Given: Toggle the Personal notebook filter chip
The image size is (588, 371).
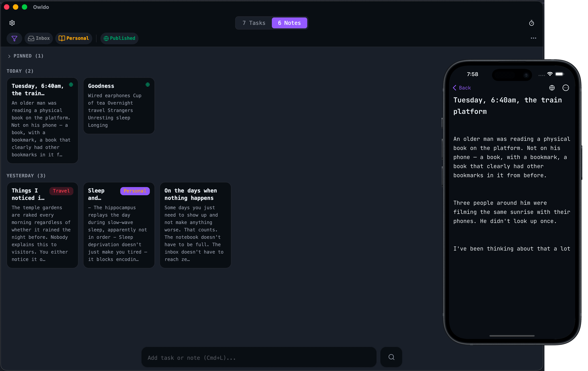Looking at the screenshot, I should point(74,38).
